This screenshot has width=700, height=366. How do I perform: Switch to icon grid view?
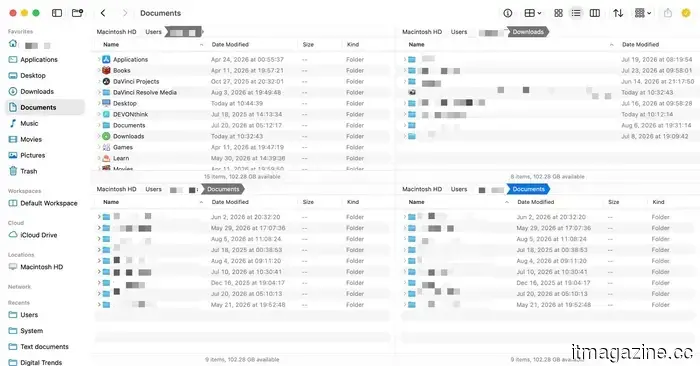[x=558, y=13]
